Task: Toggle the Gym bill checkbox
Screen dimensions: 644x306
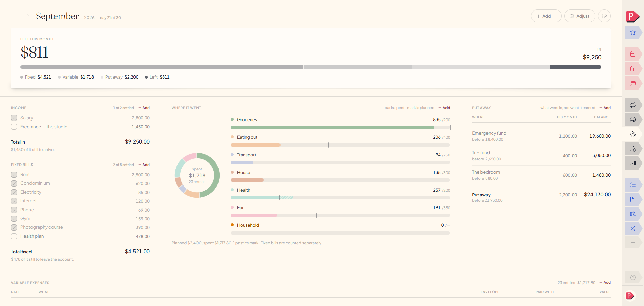Action: coord(14,219)
